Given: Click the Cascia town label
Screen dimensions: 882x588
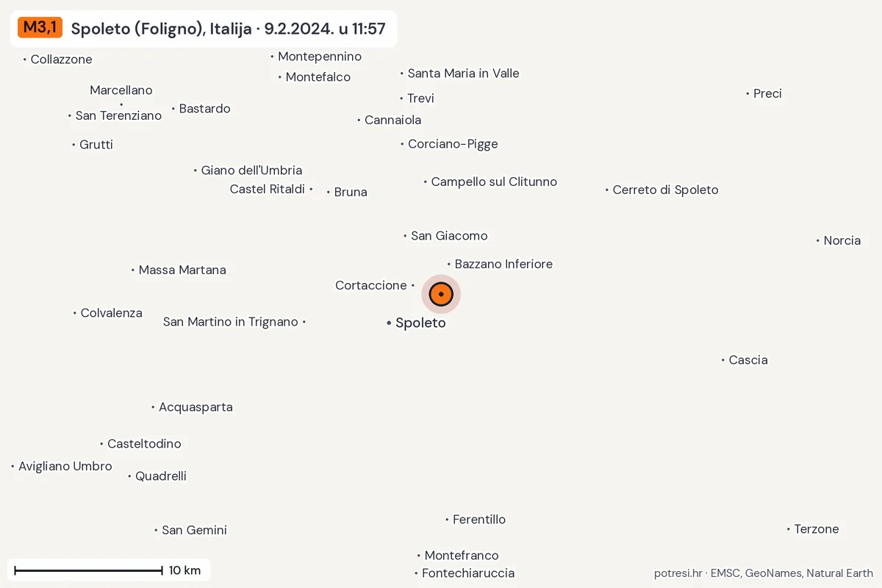Looking at the screenshot, I should click(x=748, y=360).
